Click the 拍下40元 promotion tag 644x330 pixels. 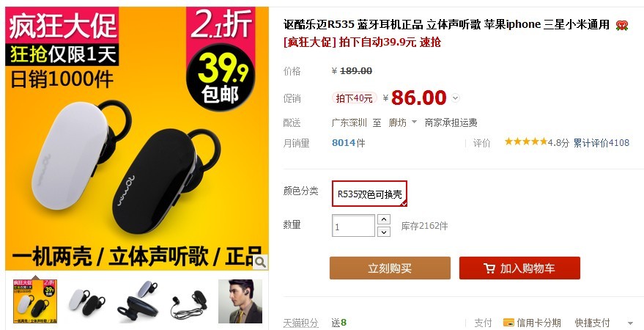354,98
